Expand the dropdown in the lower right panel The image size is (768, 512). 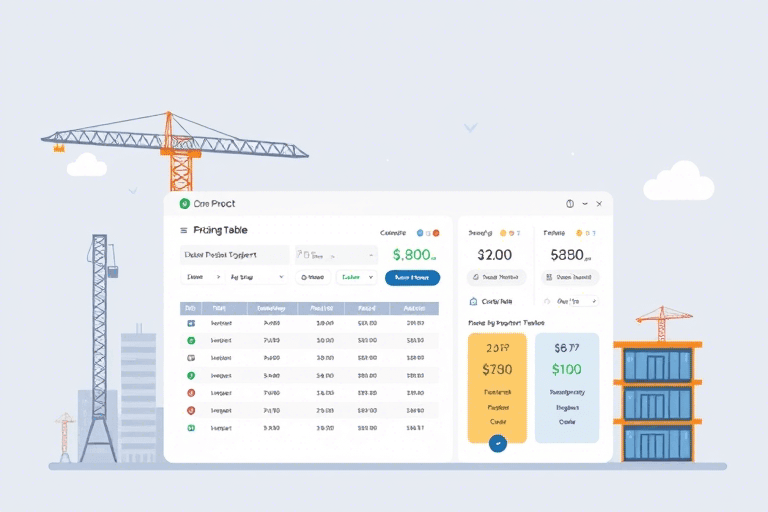pos(570,301)
